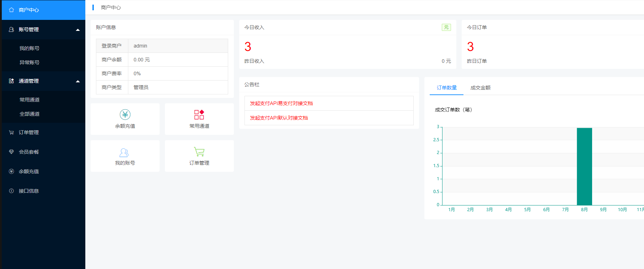Select the 订单数量 chart tab
Image resolution: width=644 pixels, height=269 pixels.
(446, 88)
